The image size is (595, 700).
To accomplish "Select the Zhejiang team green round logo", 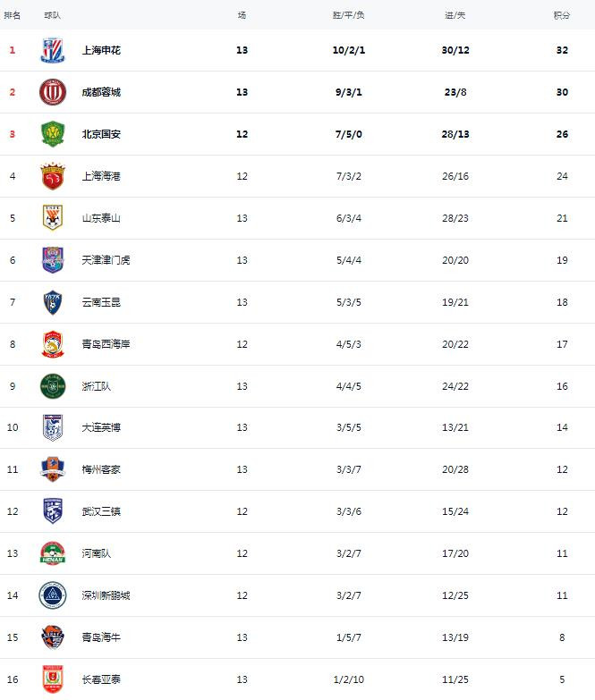I will (x=53, y=386).
